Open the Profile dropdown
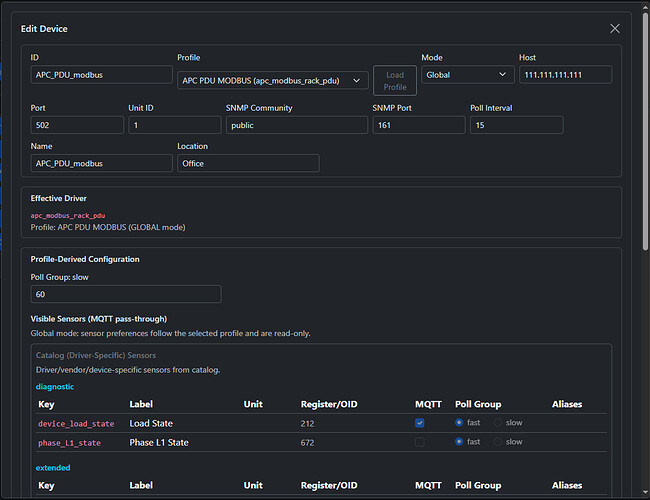The height and width of the screenshot is (500, 650). pos(272,81)
